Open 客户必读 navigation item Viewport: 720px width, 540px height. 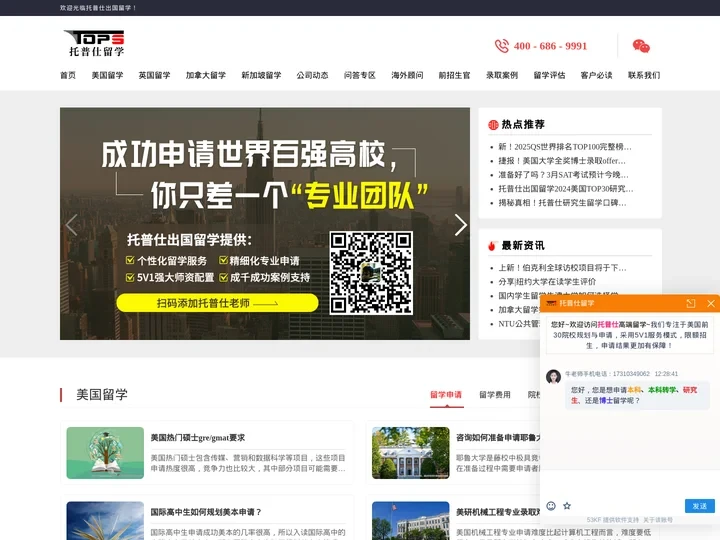(x=596, y=75)
